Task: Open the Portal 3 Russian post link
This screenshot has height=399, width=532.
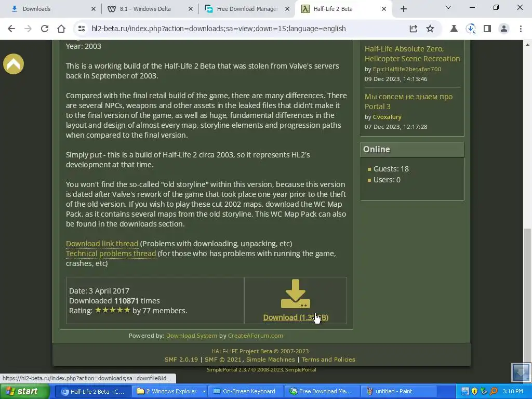Action: pos(408,101)
